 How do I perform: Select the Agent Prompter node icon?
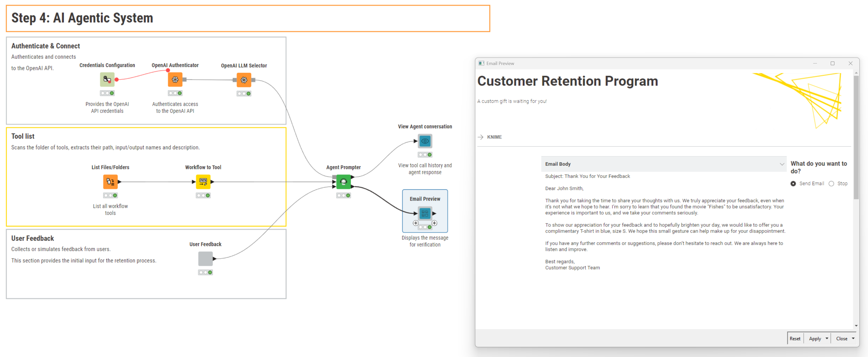(x=343, y=182)
